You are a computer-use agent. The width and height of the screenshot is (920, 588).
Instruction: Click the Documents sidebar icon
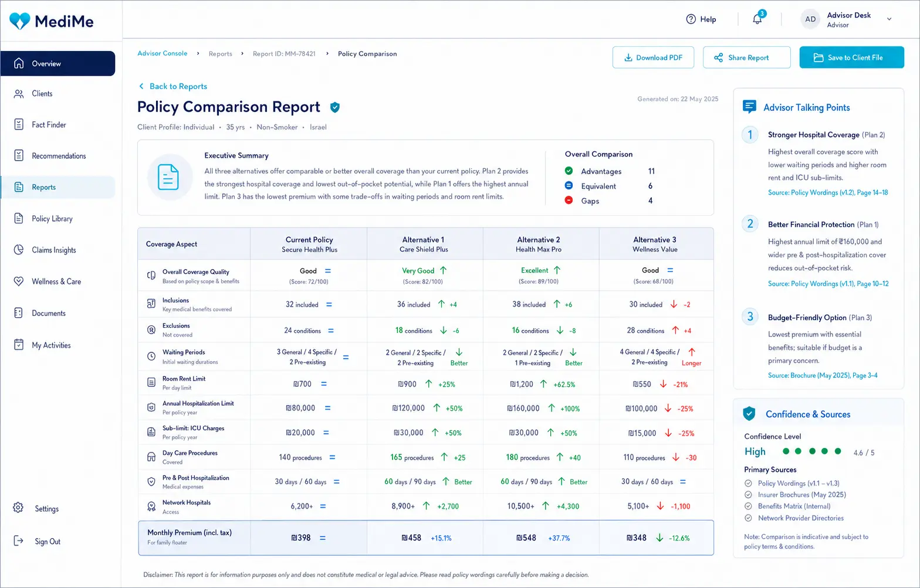[19, 313]
